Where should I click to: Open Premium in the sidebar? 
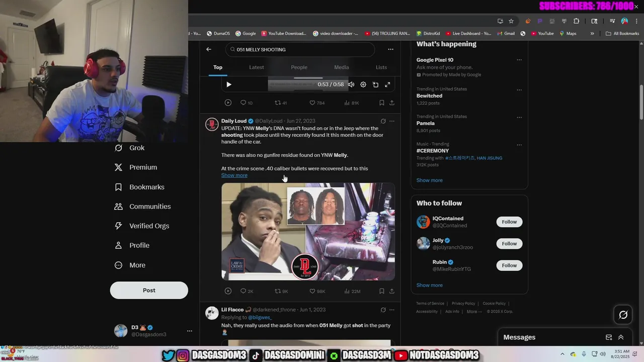(x=136, y=167)
